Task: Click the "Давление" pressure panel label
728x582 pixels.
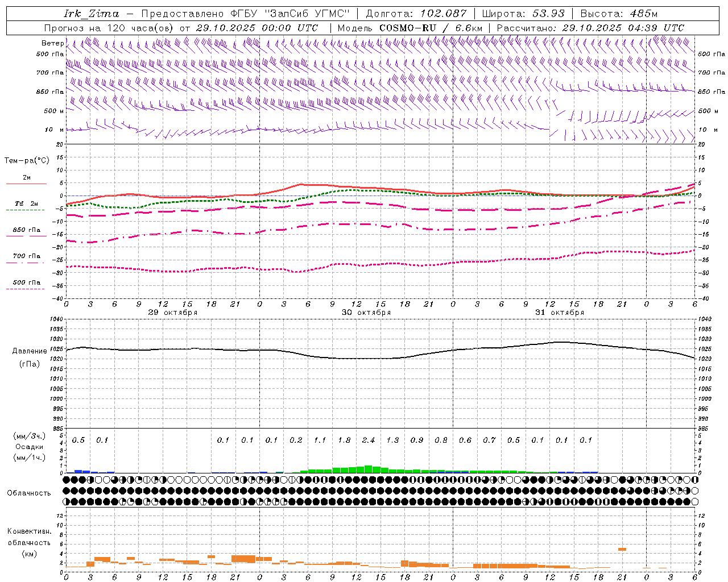Action: pyautogui.click(x=29, y=351)
